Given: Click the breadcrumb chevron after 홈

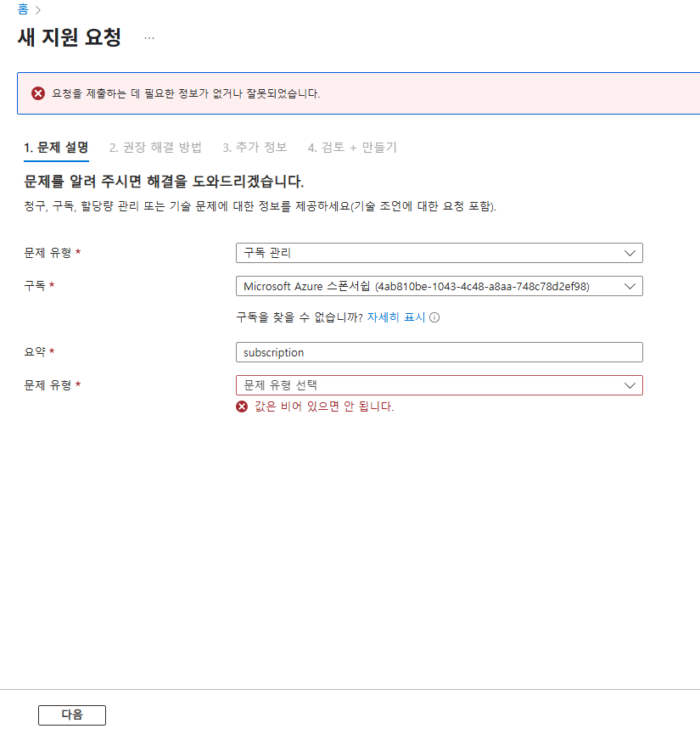Looking at the screenshot, I should point(38,10).
